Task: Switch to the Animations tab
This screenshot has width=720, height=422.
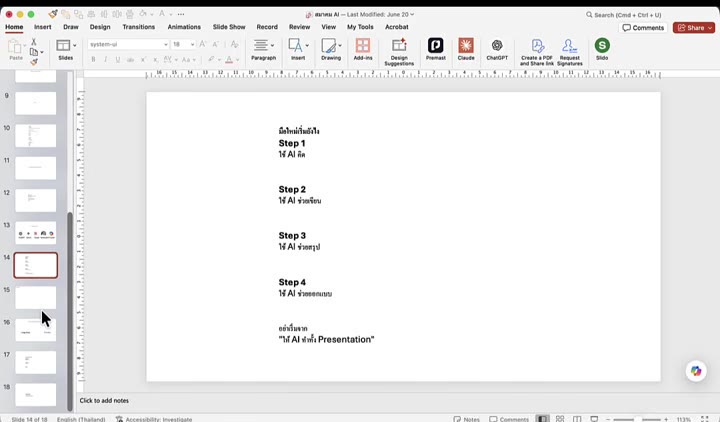Action: click(184, 27)
